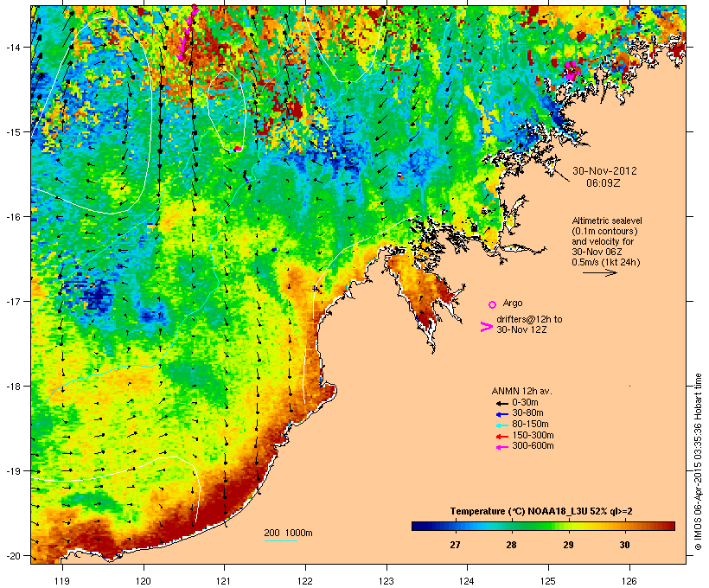Viewport: 709px width, 588px height.
Task: Click the latitude axis label -15
Action: [x=12, y=132]
